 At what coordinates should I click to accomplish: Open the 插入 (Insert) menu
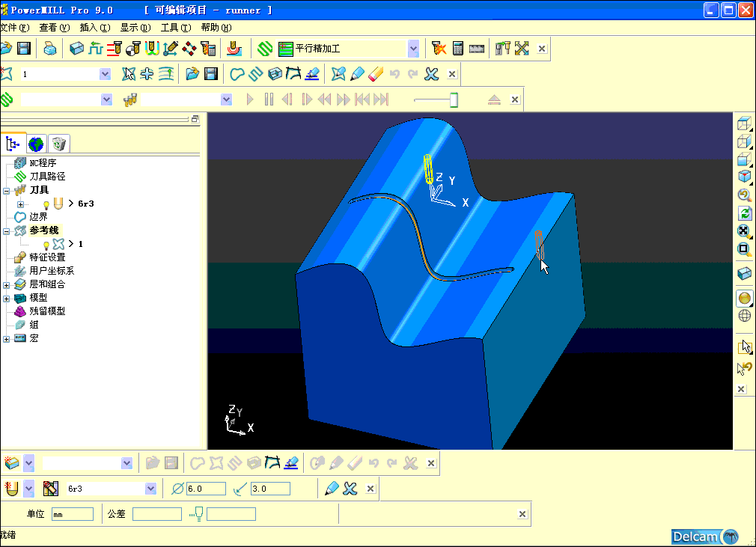click(x=95, y=28)
